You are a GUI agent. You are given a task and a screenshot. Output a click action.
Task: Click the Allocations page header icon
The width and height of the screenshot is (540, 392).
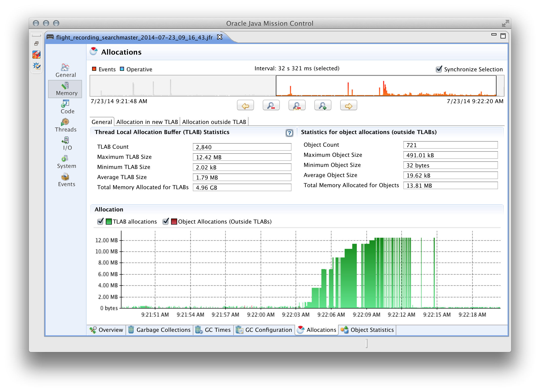[94, 51]
